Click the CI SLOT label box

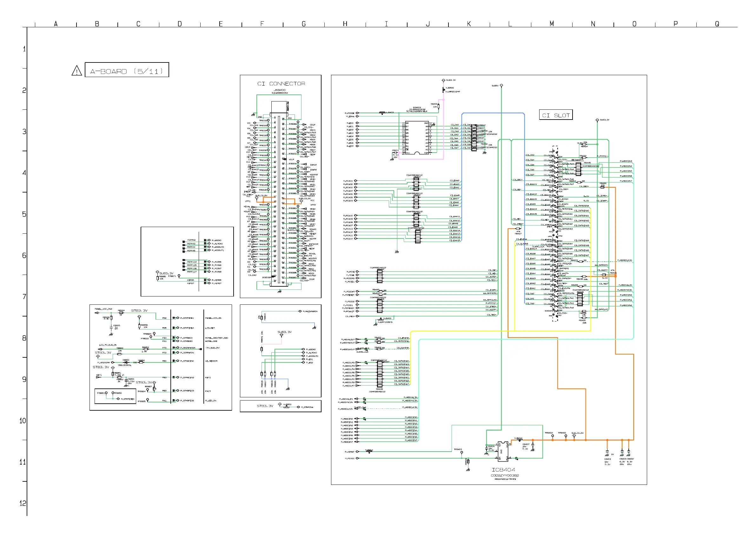coord(556,115)
